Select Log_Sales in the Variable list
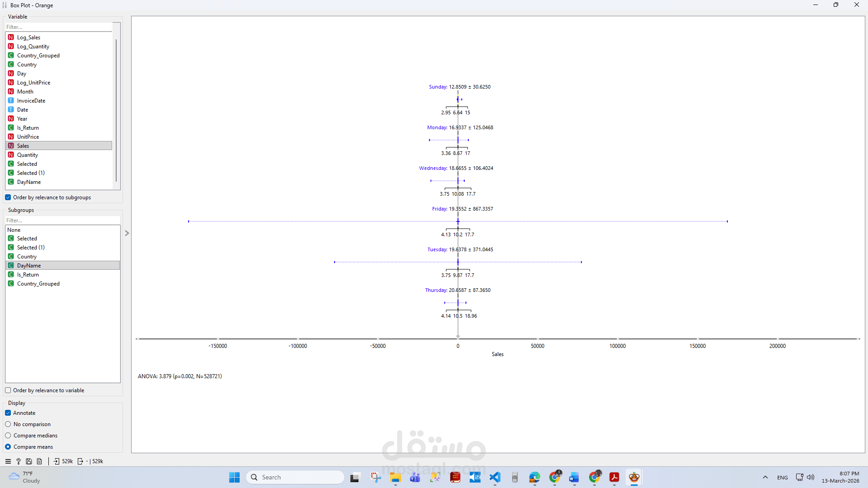The width and height of the screenshot is (868, 488). 28,38
